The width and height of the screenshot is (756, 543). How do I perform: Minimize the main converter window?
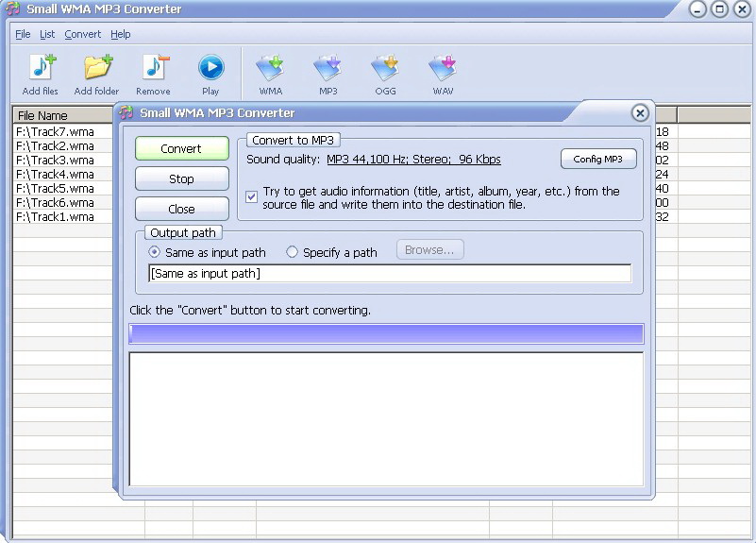tap(697, 9)
